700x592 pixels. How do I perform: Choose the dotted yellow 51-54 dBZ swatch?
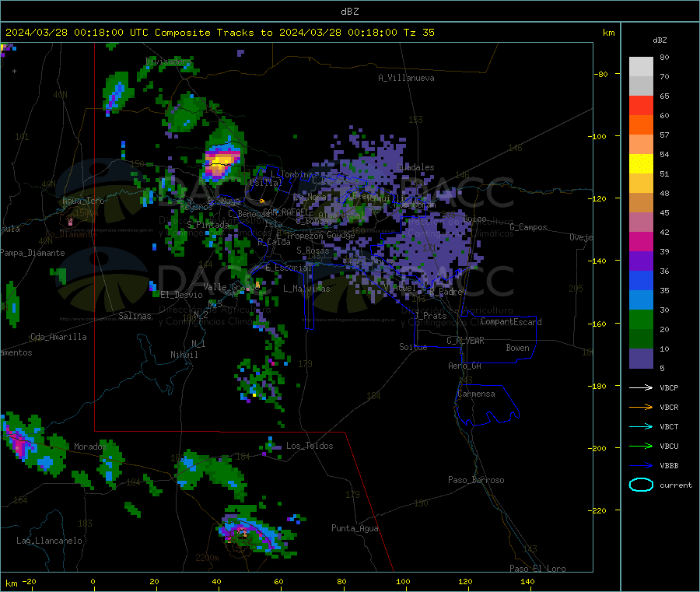pos(641,164)
